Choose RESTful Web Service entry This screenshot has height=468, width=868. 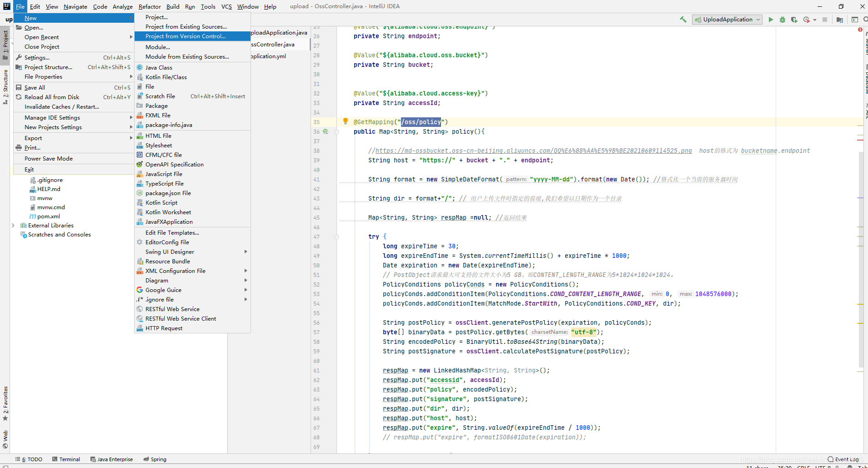tap(193, 309)
